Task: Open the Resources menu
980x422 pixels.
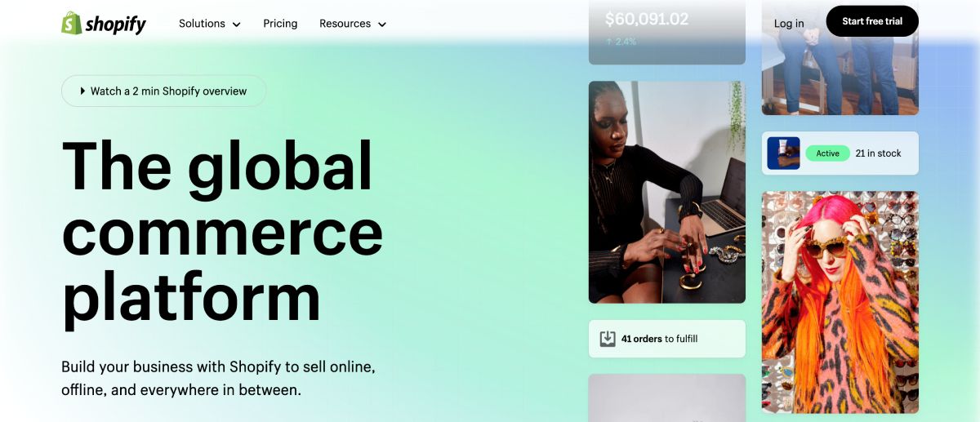Action: pyautogui.click(x=353, y=24)
